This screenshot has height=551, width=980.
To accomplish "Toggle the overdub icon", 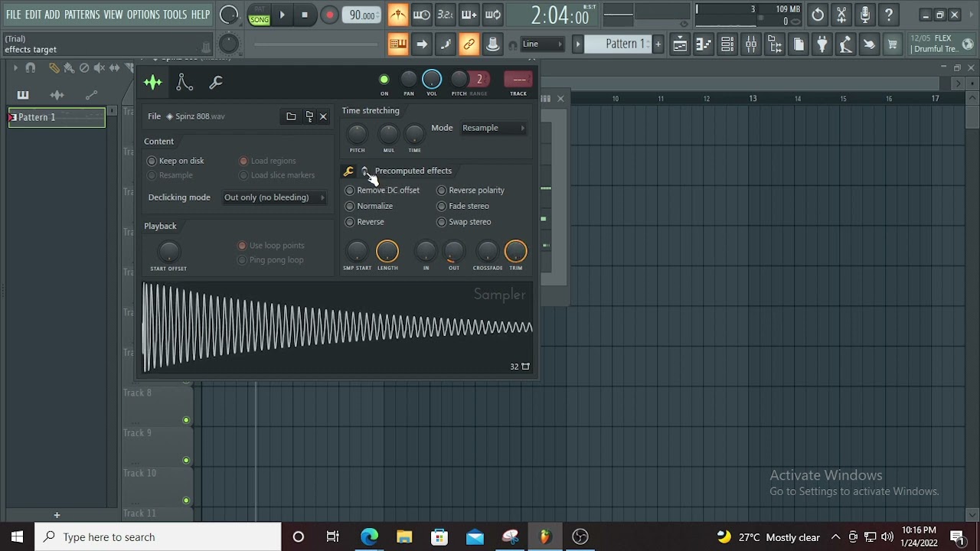I will click(x=469, y=15).
